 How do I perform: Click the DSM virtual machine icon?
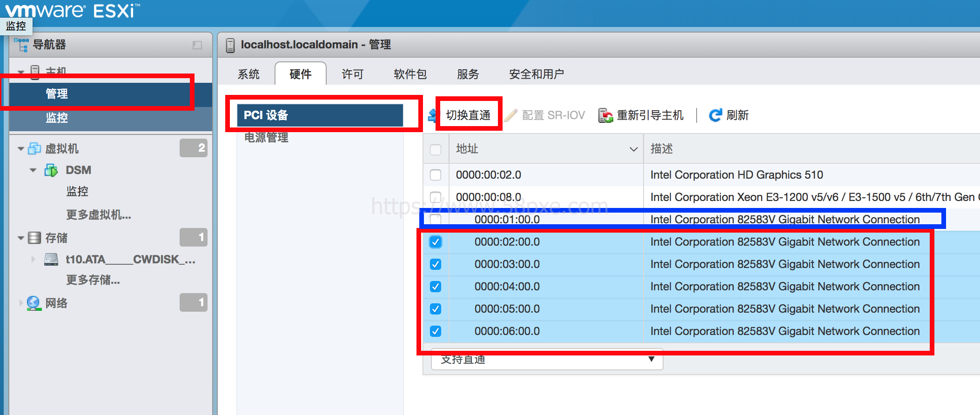pos(51,170)
